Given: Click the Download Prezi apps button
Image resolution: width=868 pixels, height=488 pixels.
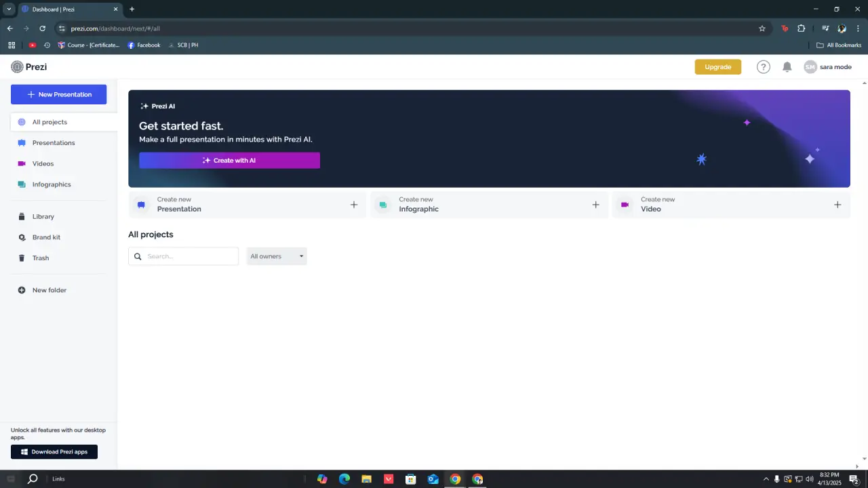Looking at the screenshot, I should (x=54, y=451).
